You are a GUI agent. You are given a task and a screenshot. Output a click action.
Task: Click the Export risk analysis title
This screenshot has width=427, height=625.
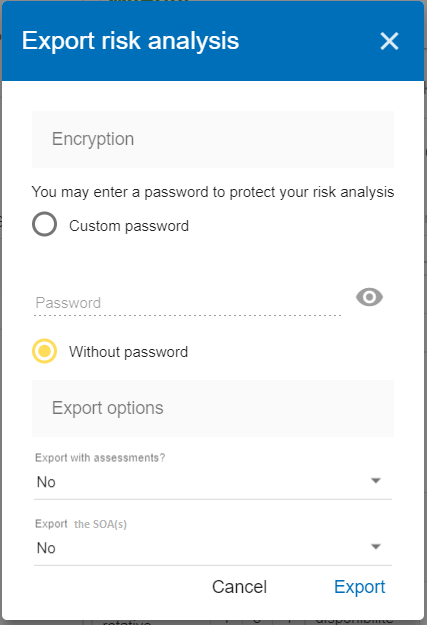coord(130,41)
